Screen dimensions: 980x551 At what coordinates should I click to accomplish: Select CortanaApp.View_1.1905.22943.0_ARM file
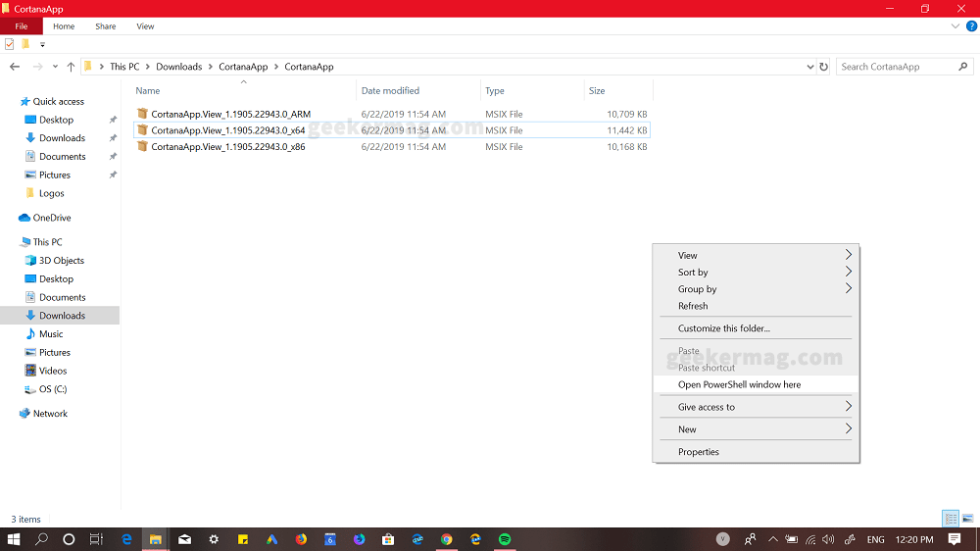click(392, 114)
